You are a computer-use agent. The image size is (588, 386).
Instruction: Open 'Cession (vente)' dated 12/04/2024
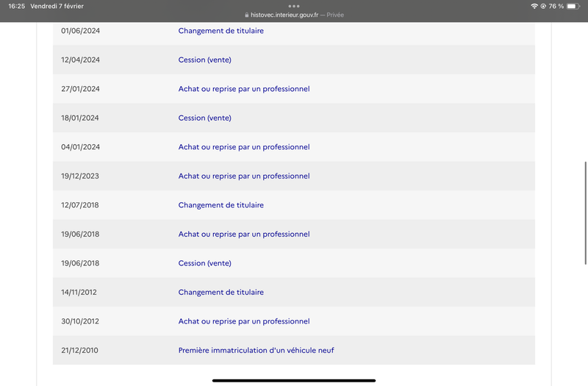pos(205,60)
